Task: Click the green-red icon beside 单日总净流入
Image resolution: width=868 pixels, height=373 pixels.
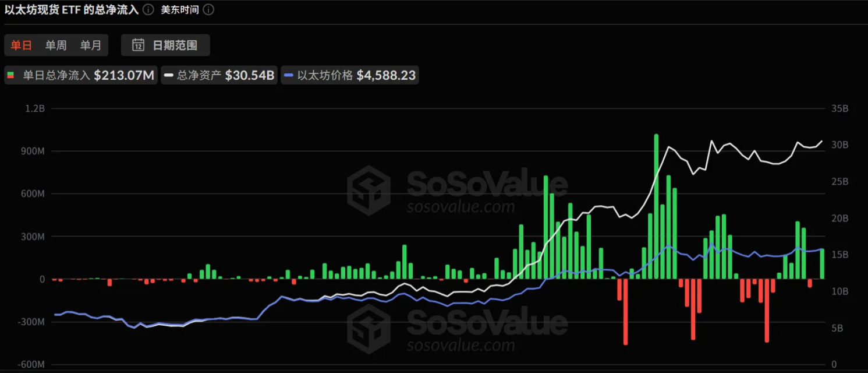Action: point(10,75)
